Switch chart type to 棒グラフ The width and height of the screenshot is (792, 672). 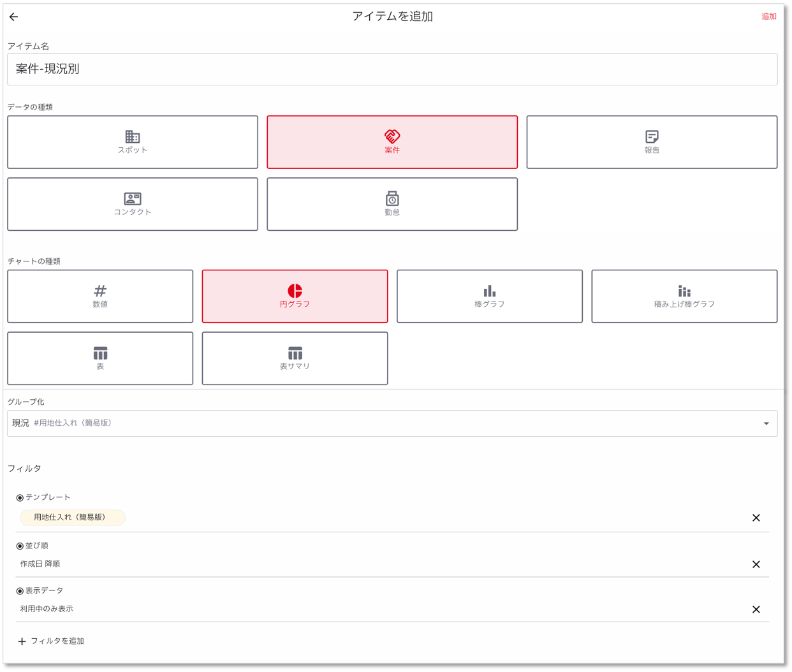click(489, 296)
